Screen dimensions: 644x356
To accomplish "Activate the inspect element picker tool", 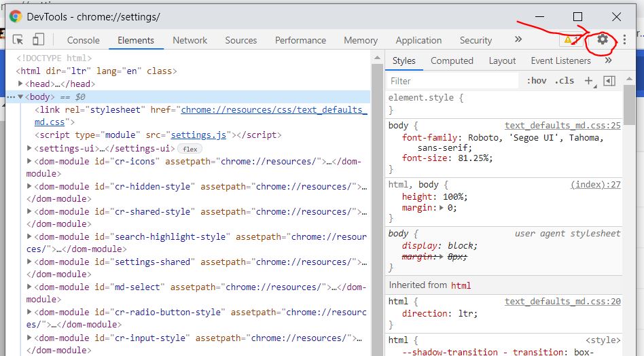I will click(x=18, y=39).
